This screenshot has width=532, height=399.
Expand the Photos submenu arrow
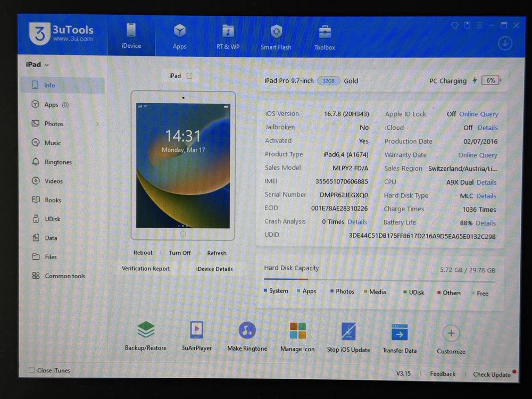click(97, 124)
